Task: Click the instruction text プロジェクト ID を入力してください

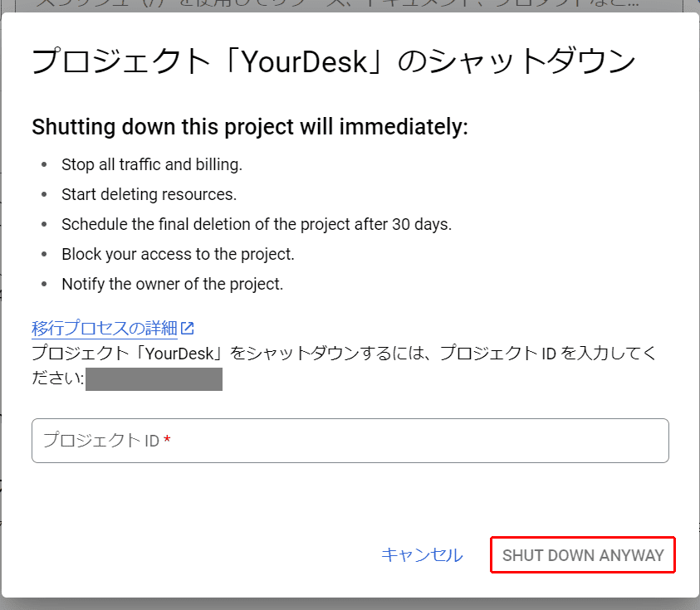Action: click(344, 366)
